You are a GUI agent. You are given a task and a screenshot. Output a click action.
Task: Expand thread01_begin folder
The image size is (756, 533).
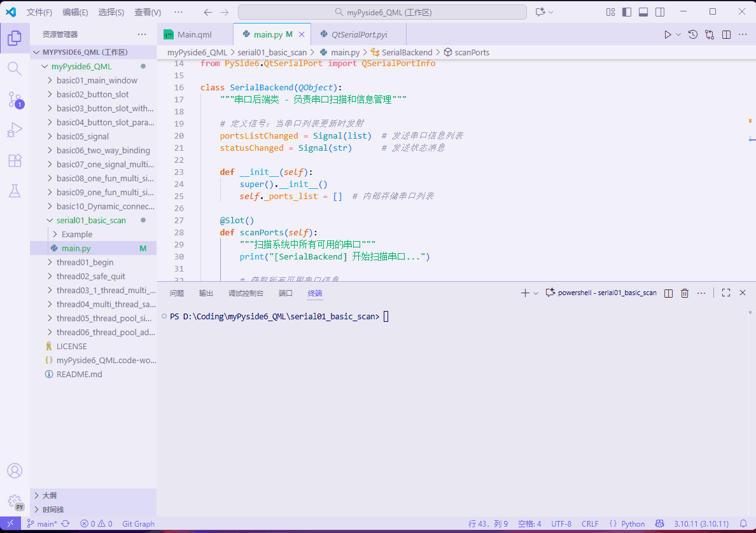click(93, 262)
